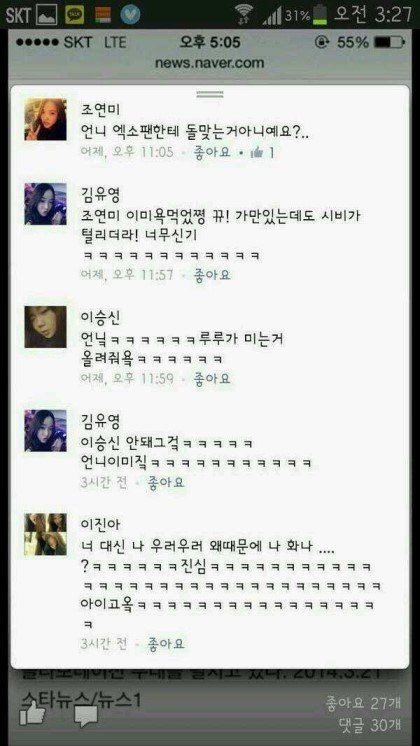Screen dimensions: 420x746
Task: Tap the speech bubble comment icon at bottom
Action: 86,714
